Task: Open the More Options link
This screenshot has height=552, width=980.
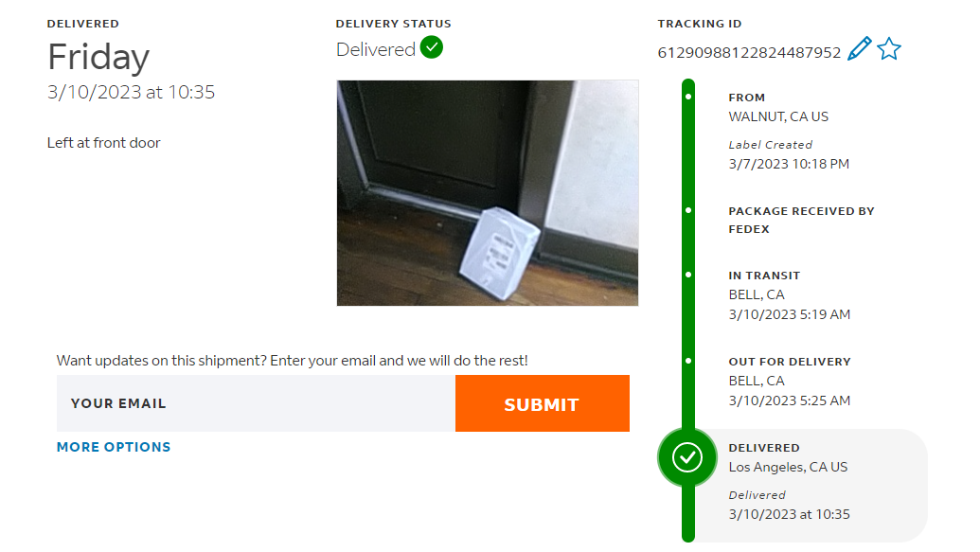Action: pyautogui.click(x=114, y=447)
